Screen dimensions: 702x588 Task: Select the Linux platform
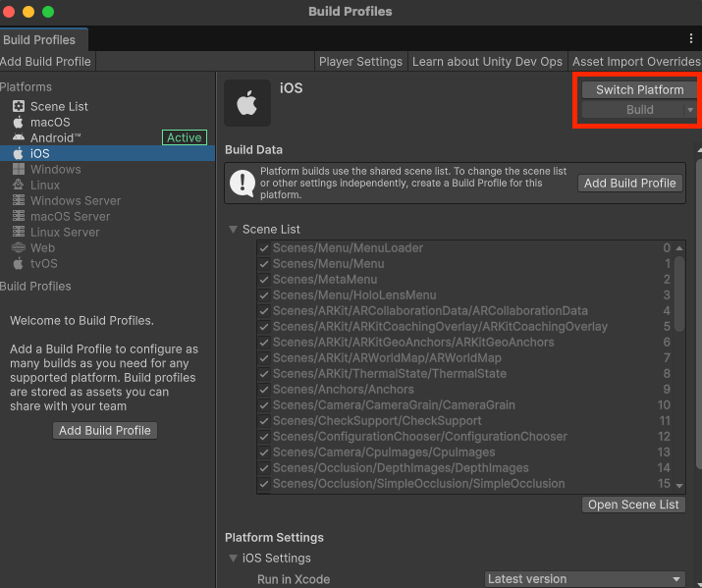[x=107, y=185]
